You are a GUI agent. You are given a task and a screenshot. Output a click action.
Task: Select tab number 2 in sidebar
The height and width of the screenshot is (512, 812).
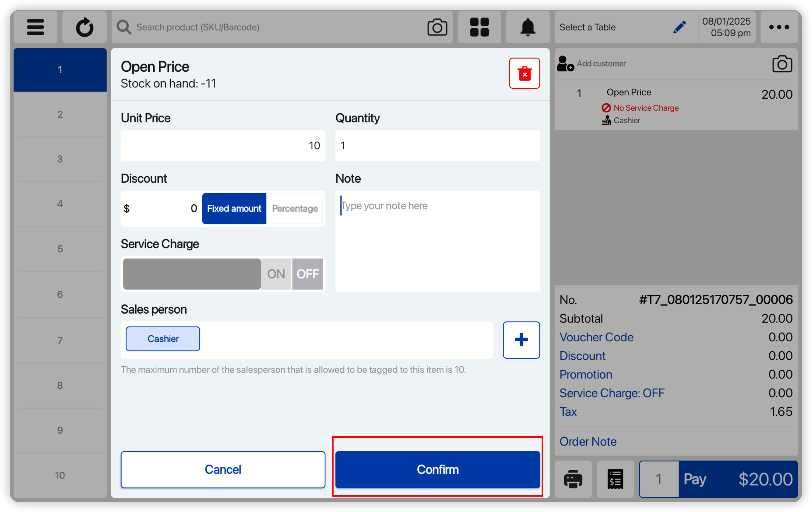tap(60, 114)
